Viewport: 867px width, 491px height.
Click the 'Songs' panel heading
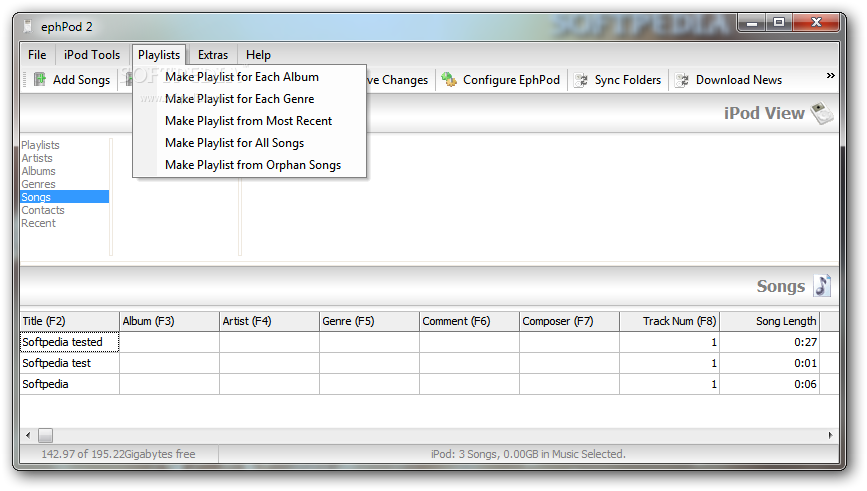coord(781,286)
